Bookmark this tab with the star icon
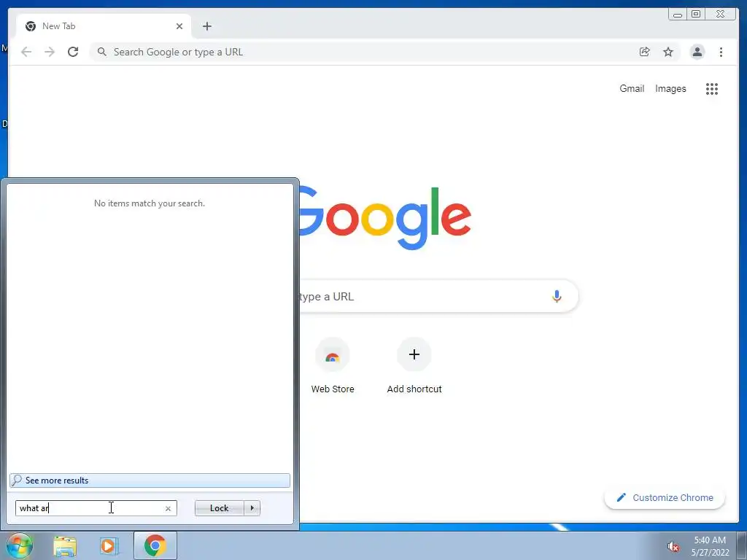 point(668,52)
